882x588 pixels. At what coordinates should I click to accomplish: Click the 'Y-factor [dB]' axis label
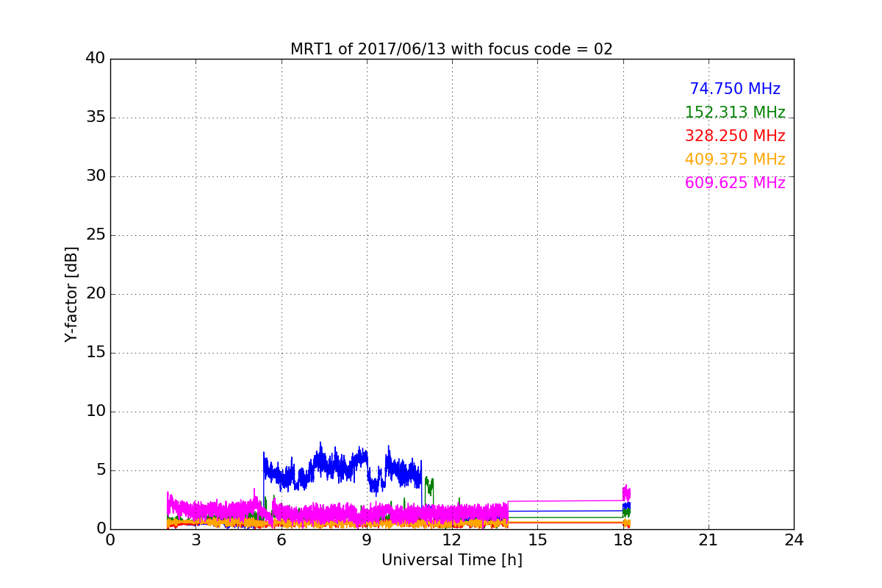(x=71, y=294)
